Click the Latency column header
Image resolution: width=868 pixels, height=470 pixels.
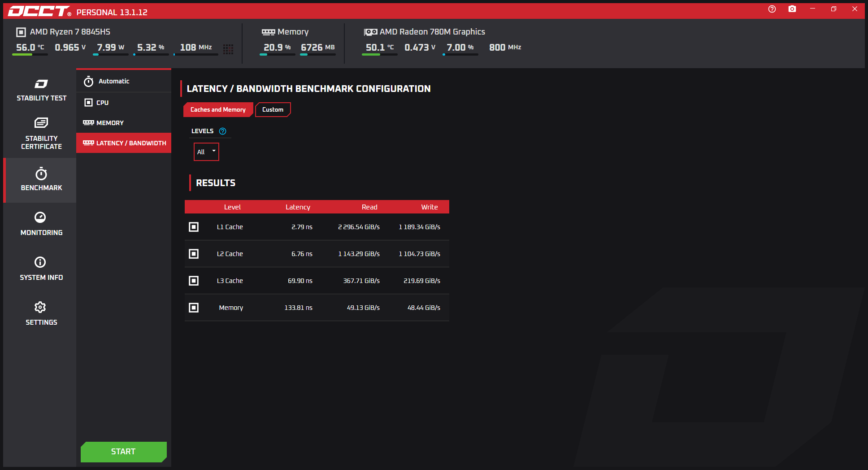click(x=298, y=207)
